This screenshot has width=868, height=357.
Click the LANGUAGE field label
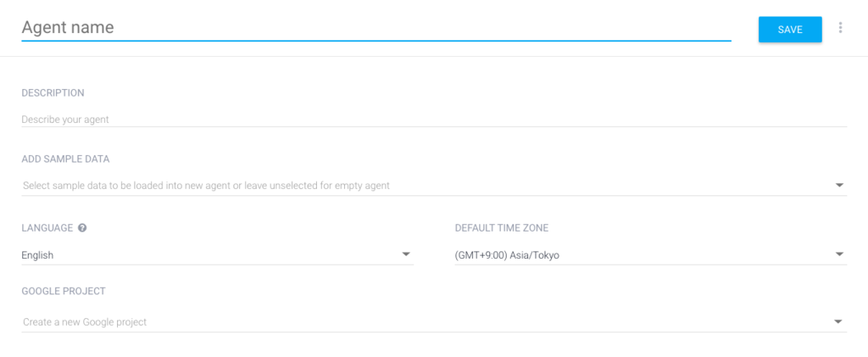point(48,228)
